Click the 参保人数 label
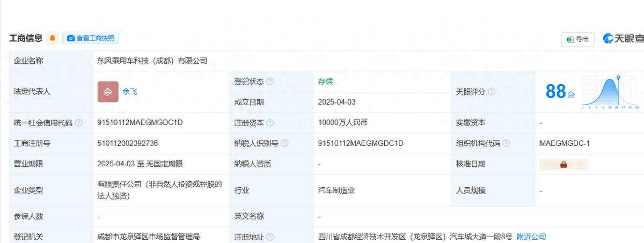The image size is (644, 243). click(x=28, y=216)
